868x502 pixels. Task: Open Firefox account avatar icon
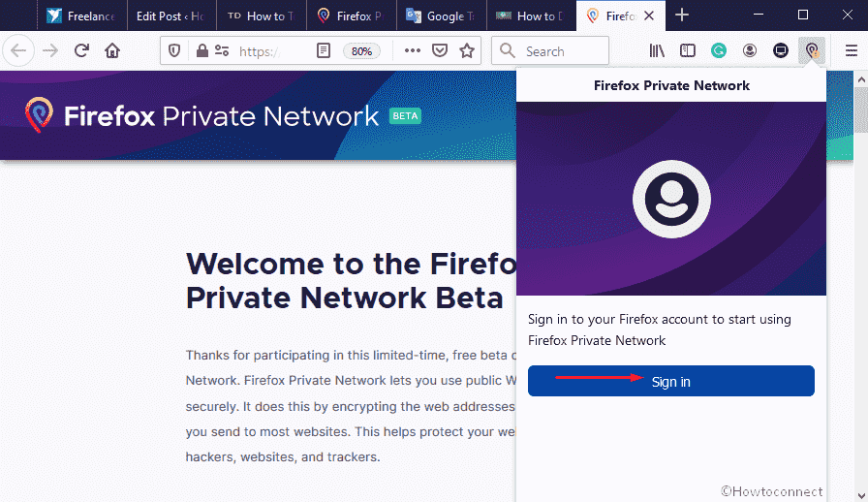point(750,51)
